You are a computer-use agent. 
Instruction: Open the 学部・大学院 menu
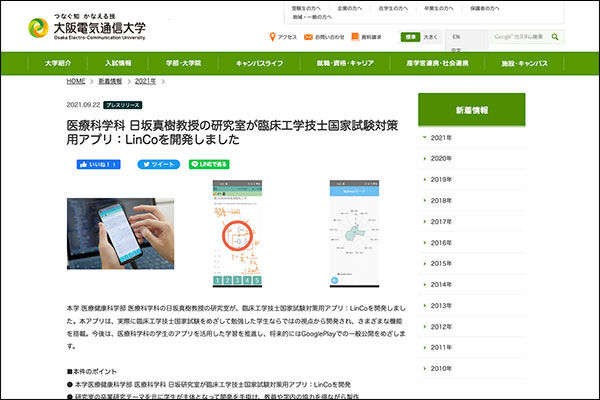(x=183, y=63)
